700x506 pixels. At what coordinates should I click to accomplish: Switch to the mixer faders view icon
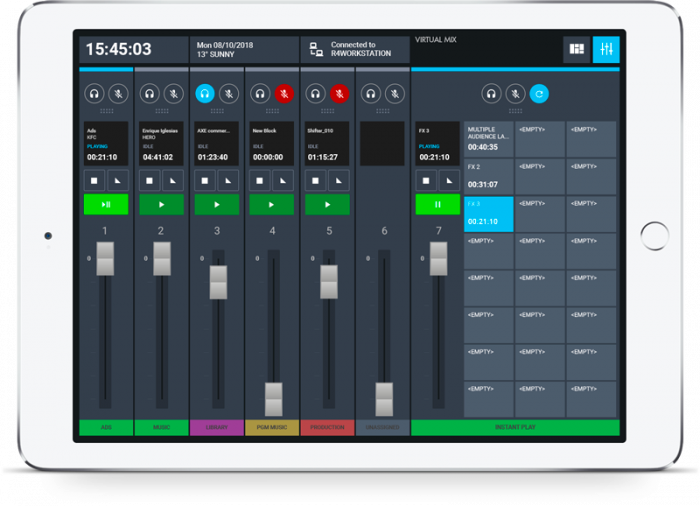(606, 49)
